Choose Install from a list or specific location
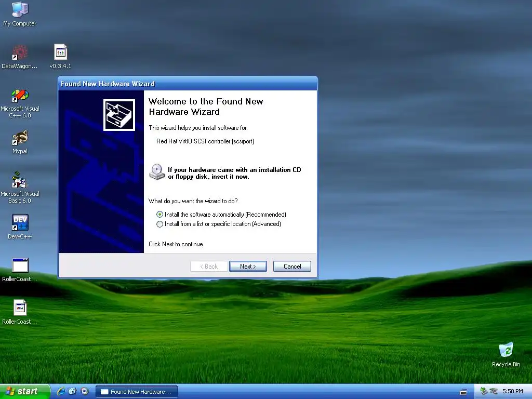This screenshot has height=399, width=532. click(x=219, y=224)
